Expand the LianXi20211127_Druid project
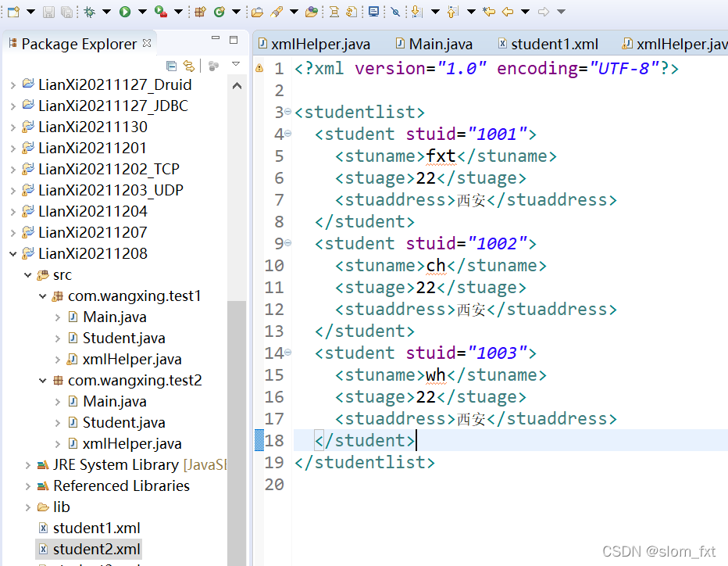The height and width of the screenshot is (566, 728). [x=13, y=85]
